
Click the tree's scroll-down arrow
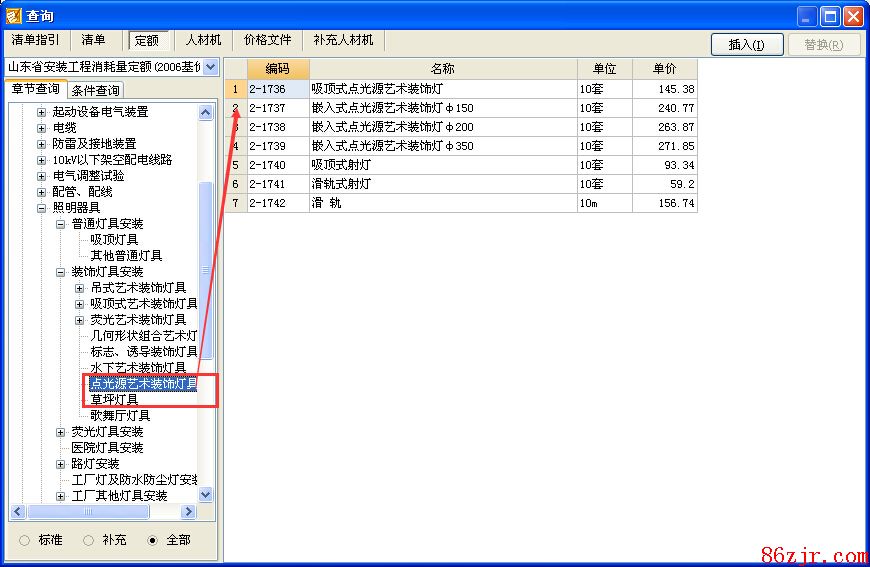206,495
